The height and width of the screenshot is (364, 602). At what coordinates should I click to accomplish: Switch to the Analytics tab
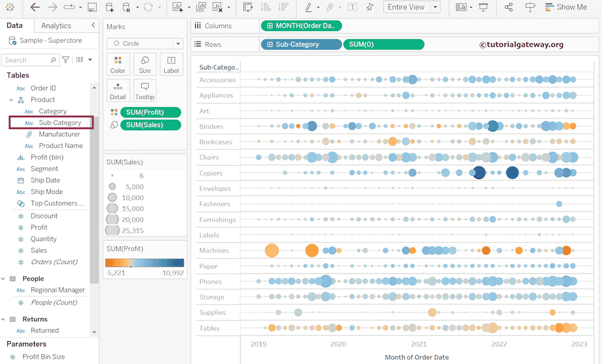click(x=56, y=26)
